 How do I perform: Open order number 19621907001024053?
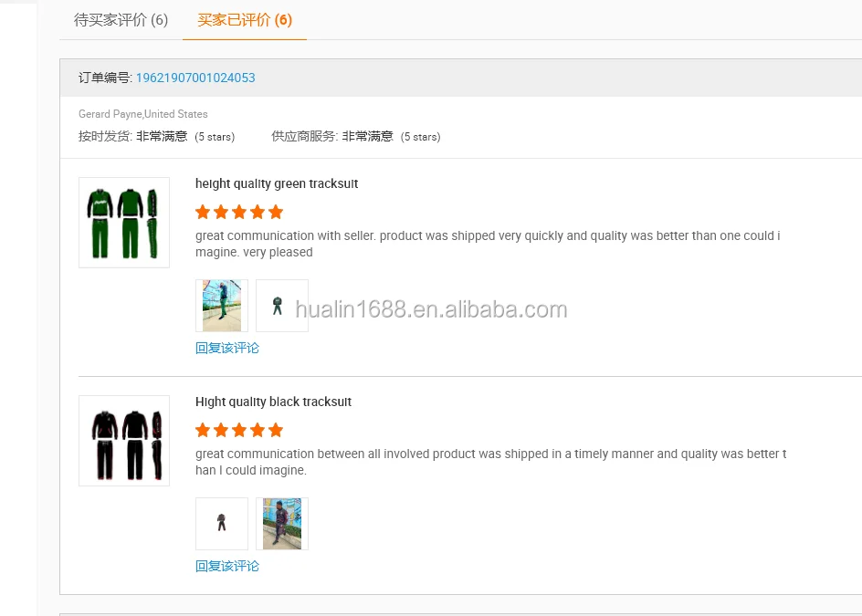point(195,78)
